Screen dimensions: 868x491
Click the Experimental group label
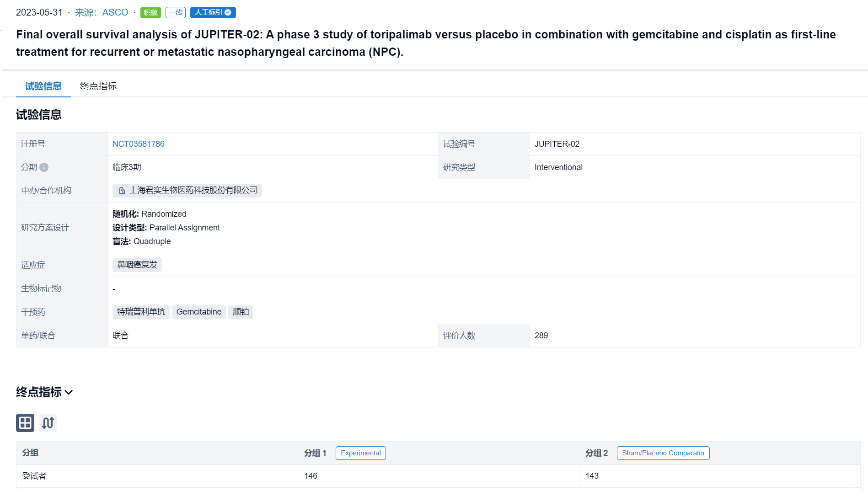[361, 453]
